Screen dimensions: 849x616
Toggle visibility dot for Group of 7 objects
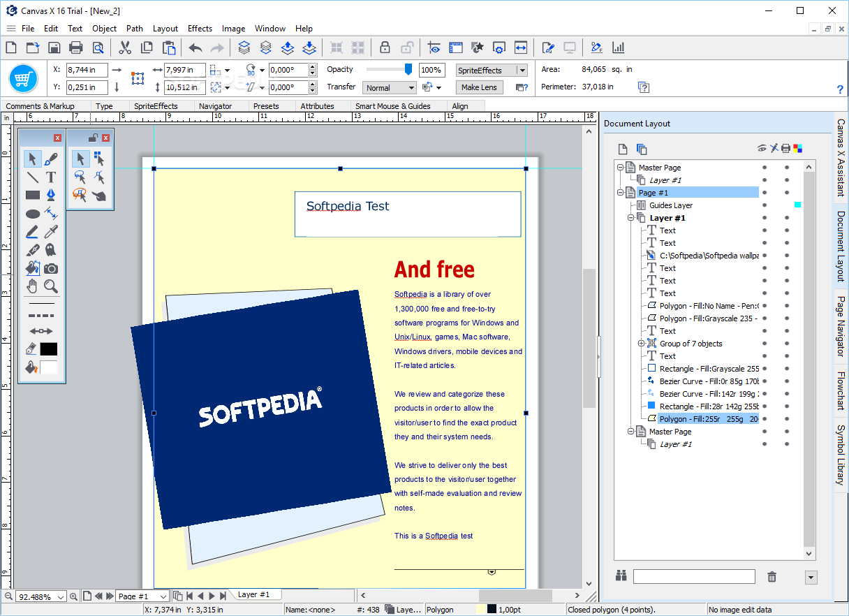[765, 344]
